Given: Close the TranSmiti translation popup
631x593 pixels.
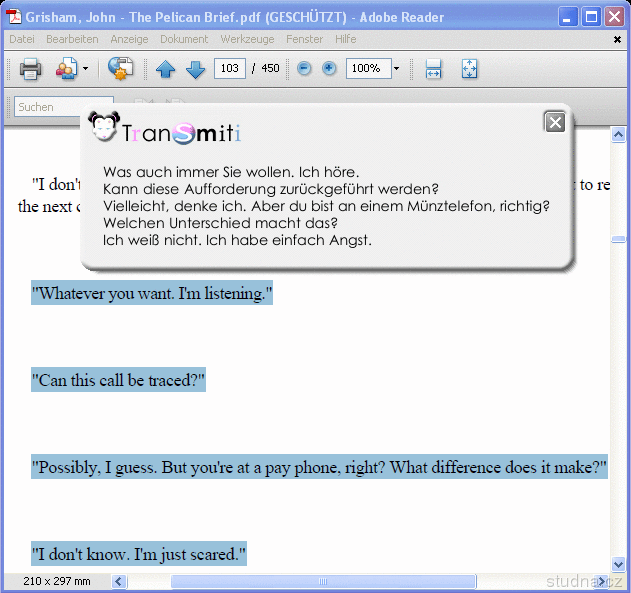Looking at the screenshot, I should pyautogui.click(x=555, y=122).
